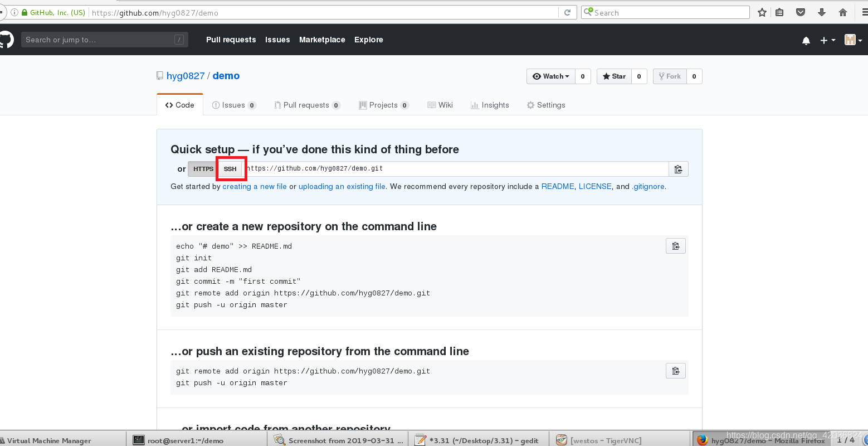Star the demo repository
868x446 pixels.
click(614, 76)
